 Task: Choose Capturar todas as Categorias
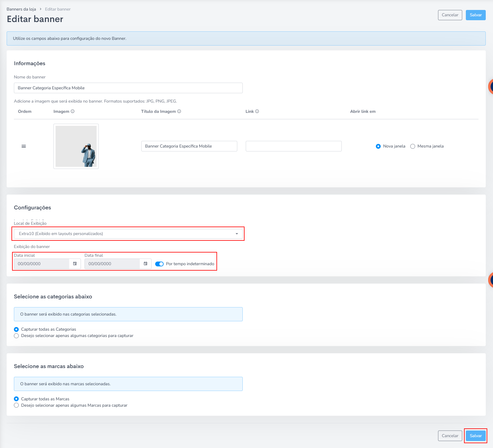pyautogui.click(x=16, y=329)
